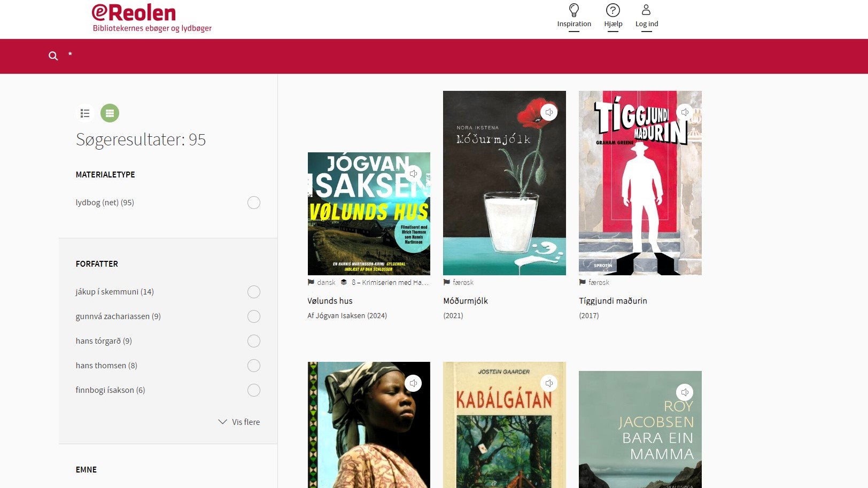Click the series stack icon under Vølunds hus

click(344, 282)
